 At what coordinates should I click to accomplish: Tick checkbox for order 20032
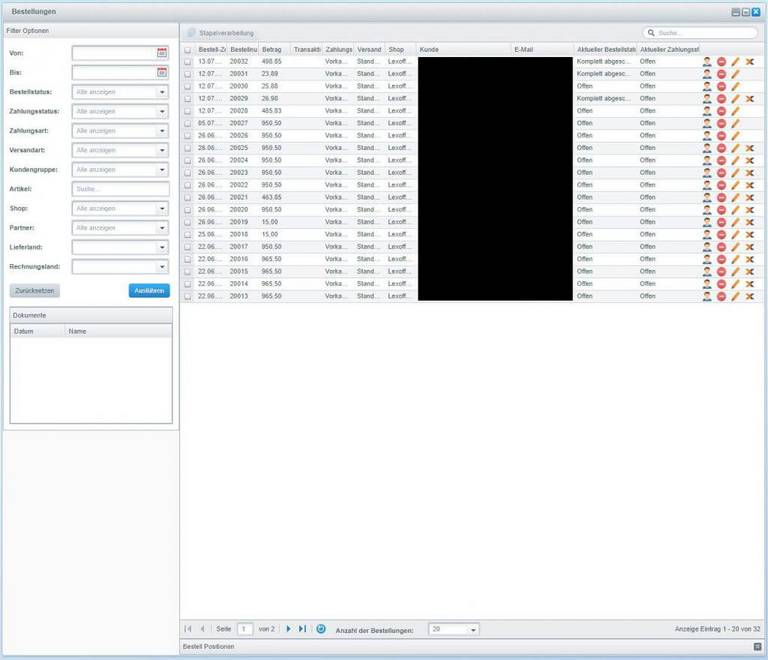point(188,62)
